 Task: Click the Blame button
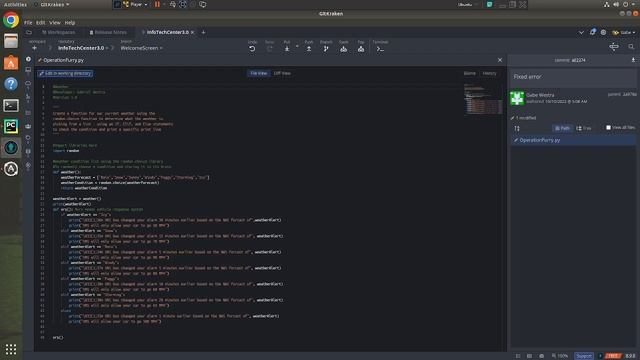click(x=469, y=73)
